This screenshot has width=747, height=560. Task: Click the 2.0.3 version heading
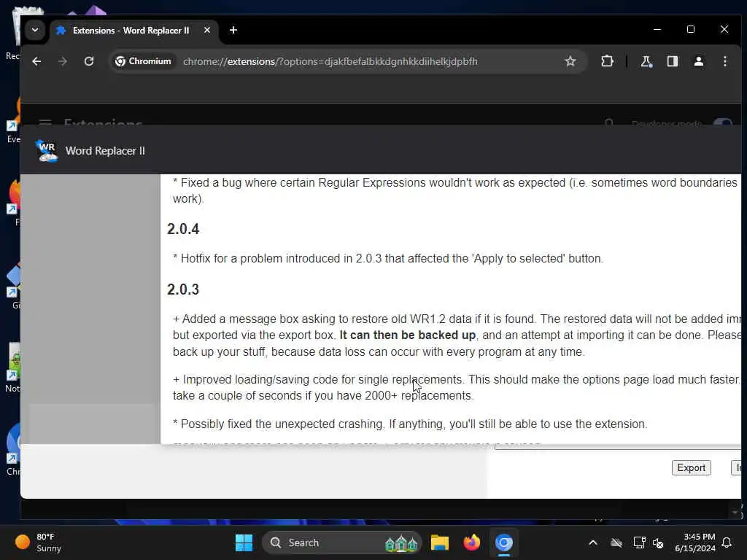(x=183, y=289)
